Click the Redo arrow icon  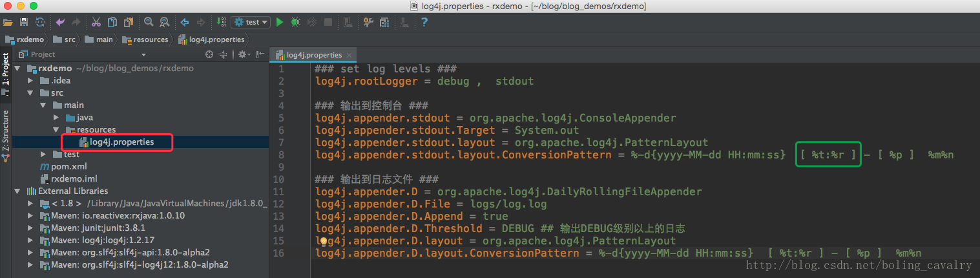tap(76, 22)
